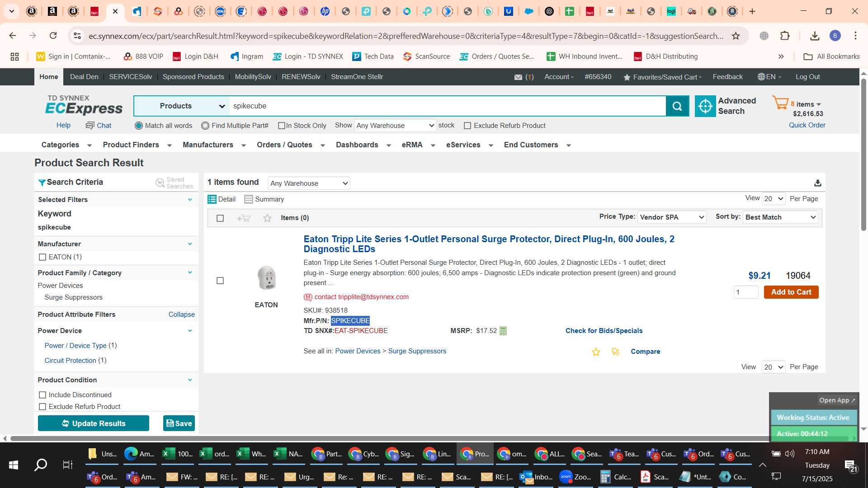Open Product Finders menu
Viewport: 868px width, 488px height.
click(137, 145)
